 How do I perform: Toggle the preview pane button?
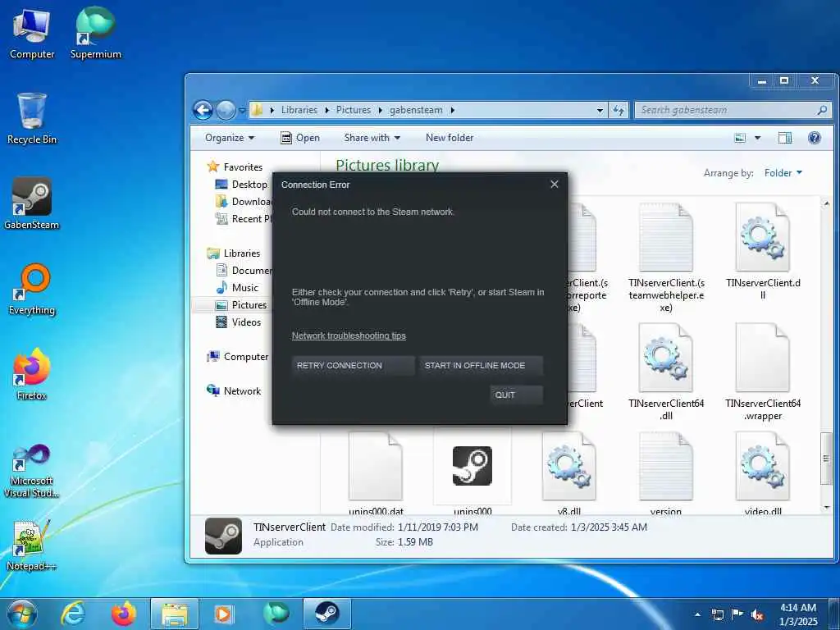tap(785, 138)
